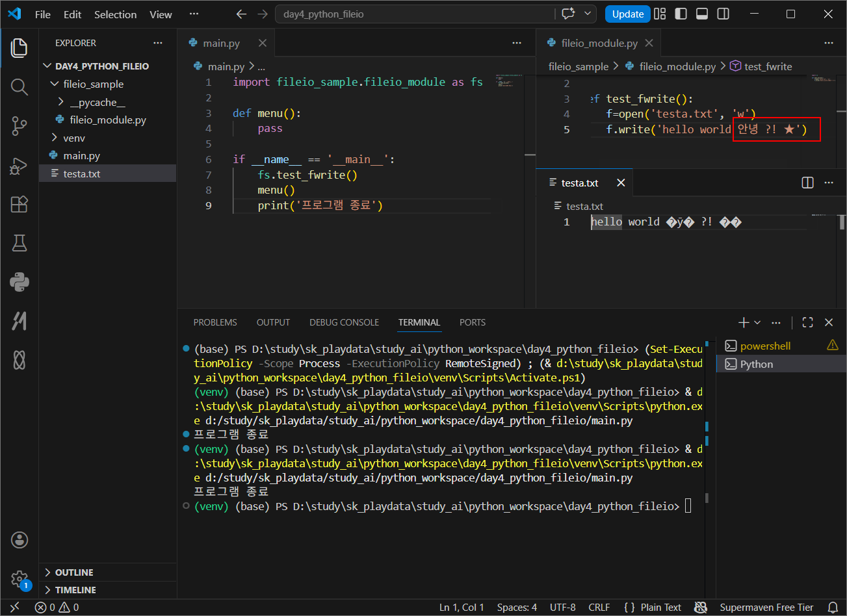Open terminal panel more actions
This screenshot has width=847, height=616.
776,322
